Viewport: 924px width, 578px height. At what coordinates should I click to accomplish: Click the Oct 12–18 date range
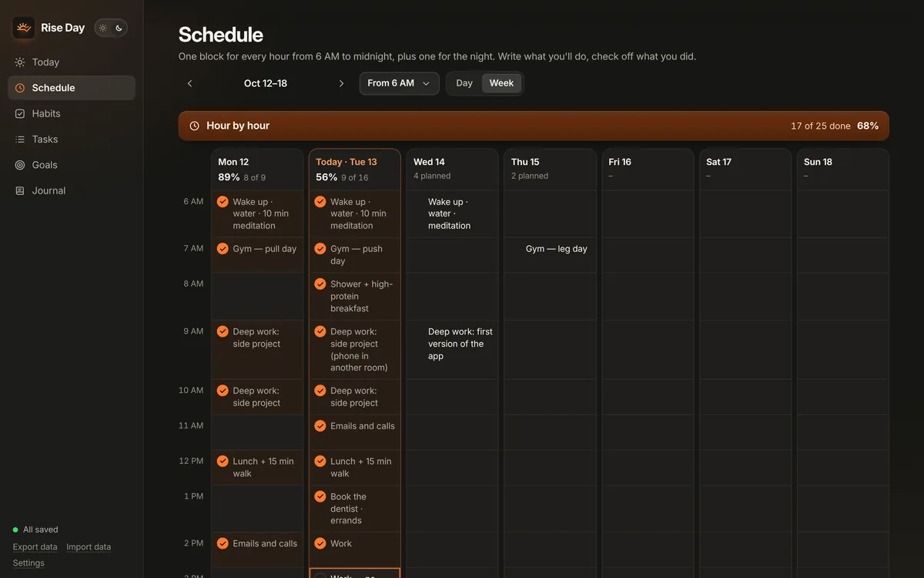266,83
